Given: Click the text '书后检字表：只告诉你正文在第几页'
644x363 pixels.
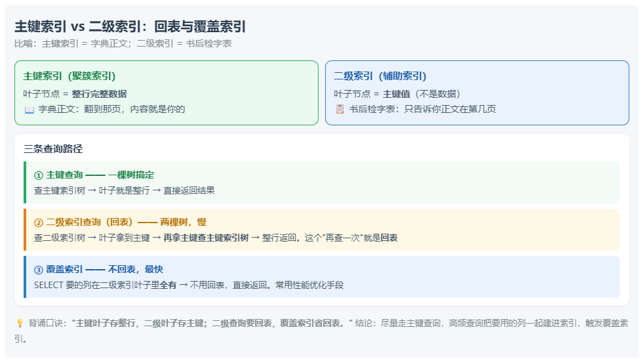Looking at the screenshot, I should pos(422,110).
